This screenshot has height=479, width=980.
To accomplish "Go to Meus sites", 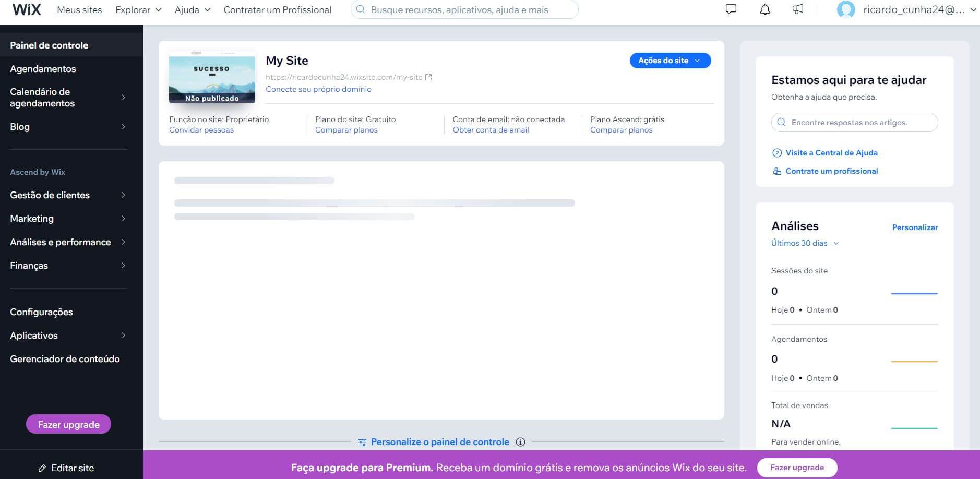I will click(x=79, y=10).
